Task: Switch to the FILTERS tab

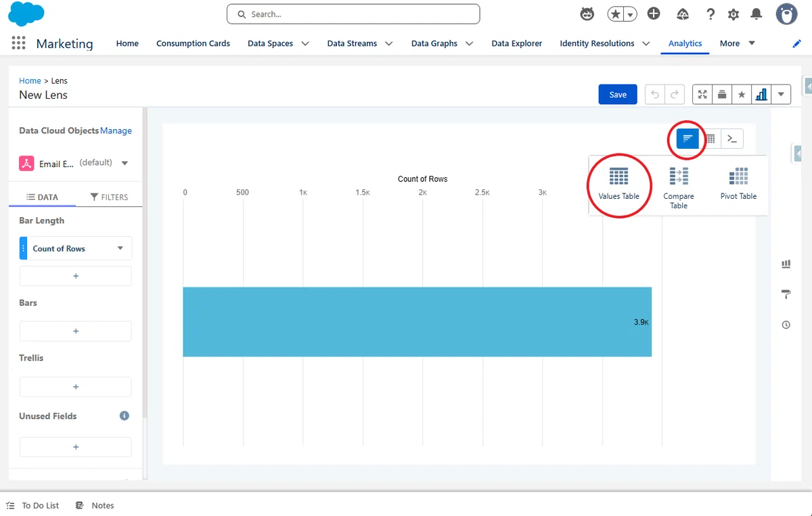Action: (108, 197)
